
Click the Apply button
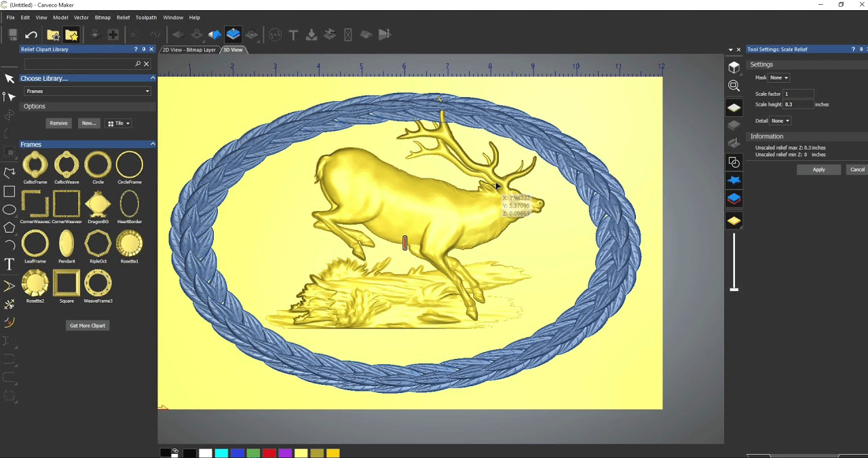pos(818,170)
